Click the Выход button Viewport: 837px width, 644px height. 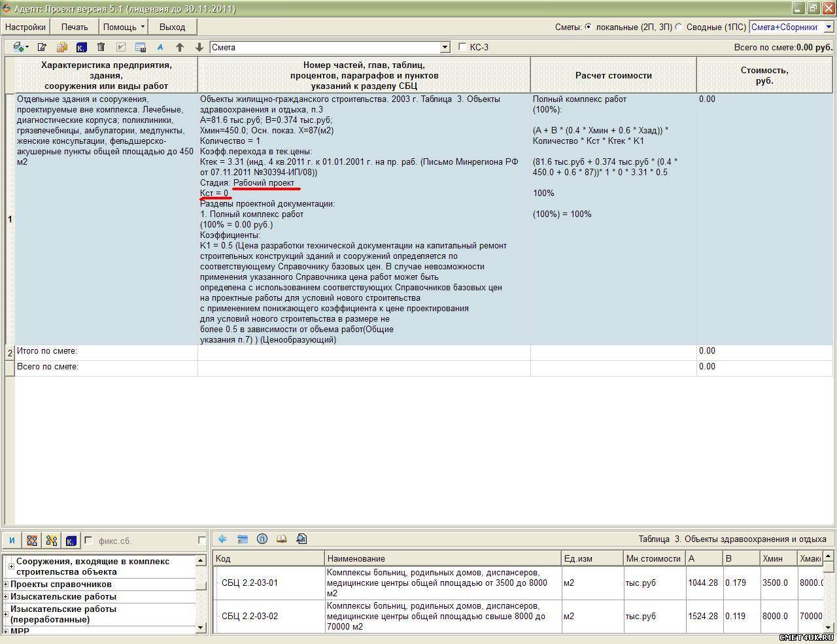[172, 27]
